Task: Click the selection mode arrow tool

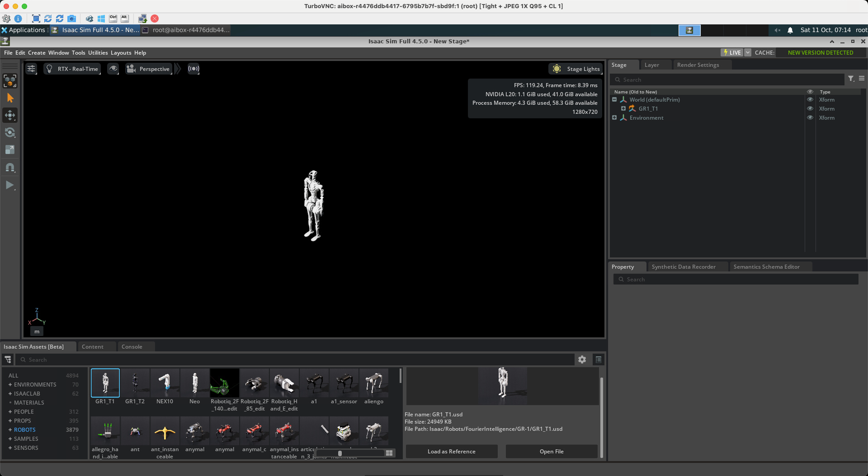Action: pos(10,98)
